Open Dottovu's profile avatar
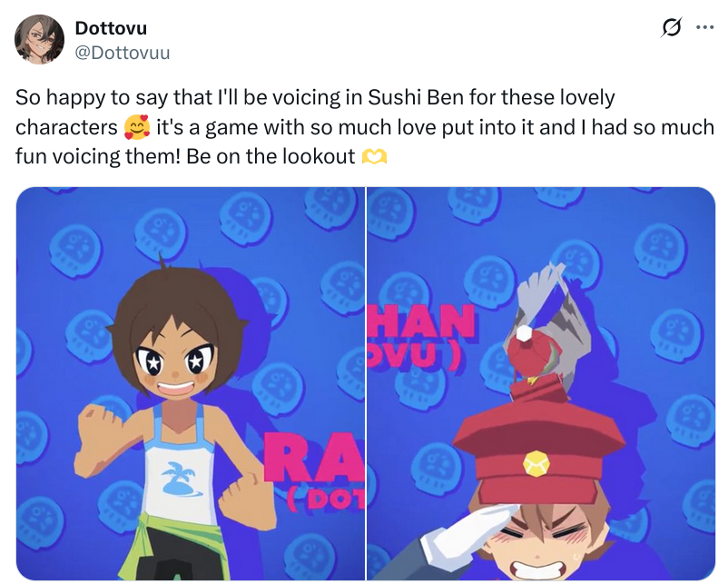 tap(39, 39)
